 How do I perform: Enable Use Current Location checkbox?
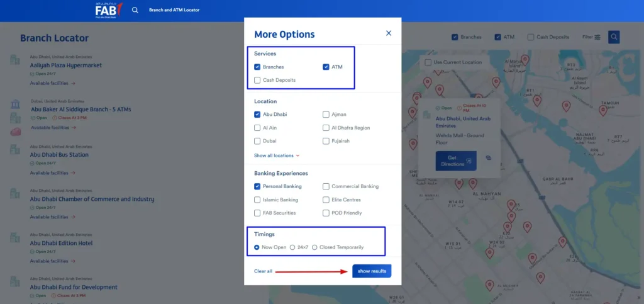(428, 62)
